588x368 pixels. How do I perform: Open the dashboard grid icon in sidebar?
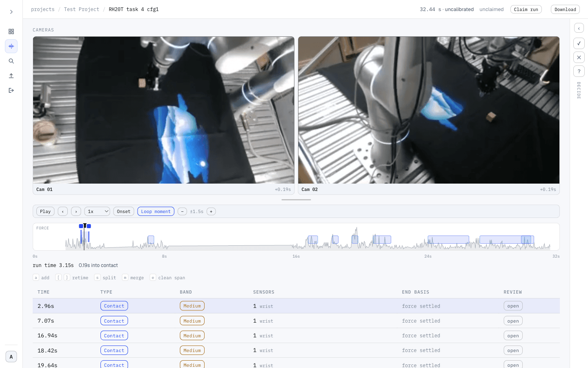coord(11,31)
